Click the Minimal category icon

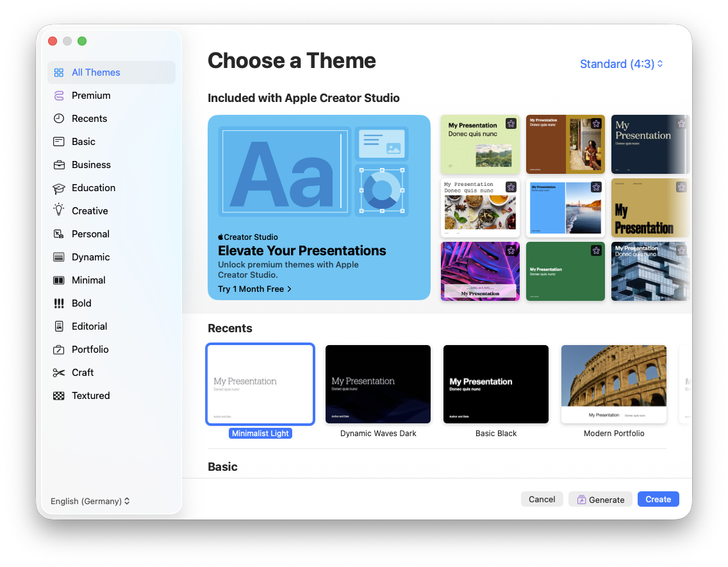(58, 280)
